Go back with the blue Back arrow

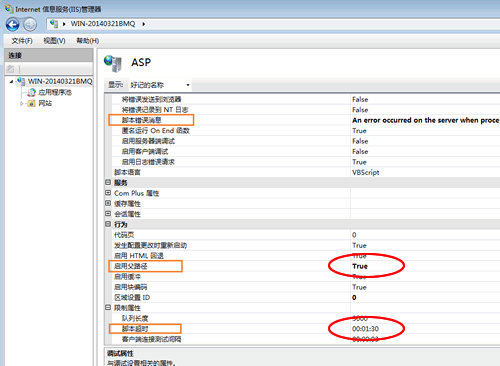click(x=13, y=25)
